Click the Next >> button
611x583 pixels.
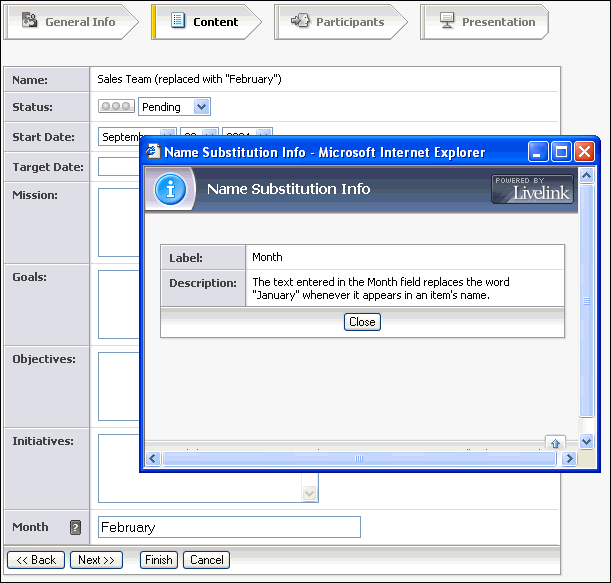pyautogui.click(x=96, y=560)
